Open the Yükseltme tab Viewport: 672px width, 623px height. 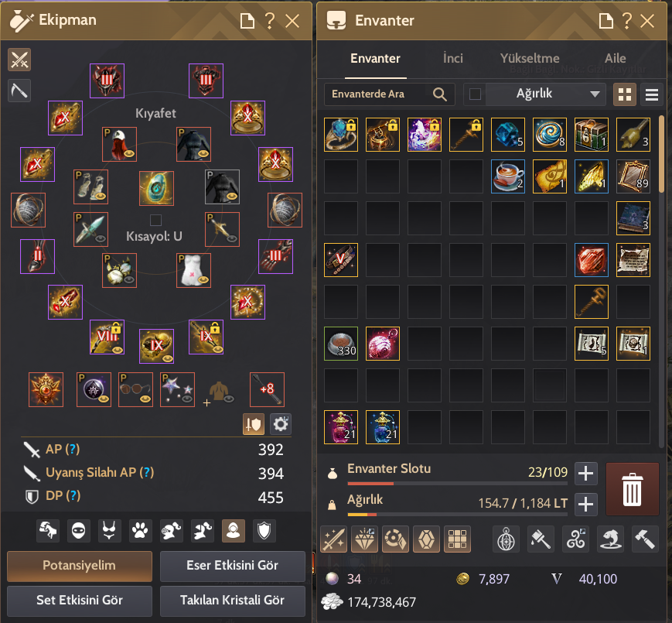point(530,58)
